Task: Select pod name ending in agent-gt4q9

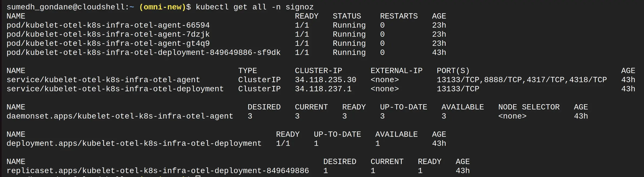Action: coord(108,43)
